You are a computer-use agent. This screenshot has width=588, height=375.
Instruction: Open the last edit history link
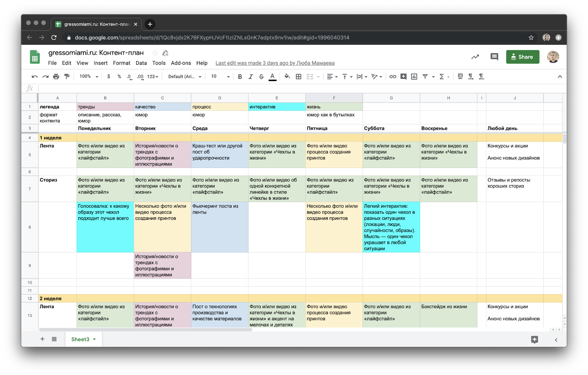tap(275, 63)
